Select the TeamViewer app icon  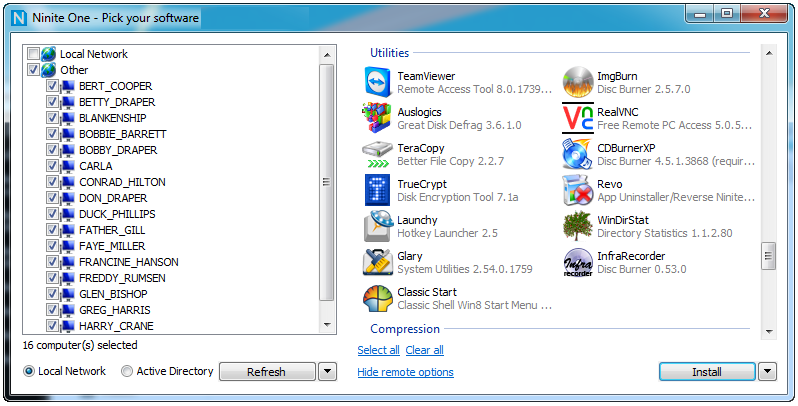[377, 82]
